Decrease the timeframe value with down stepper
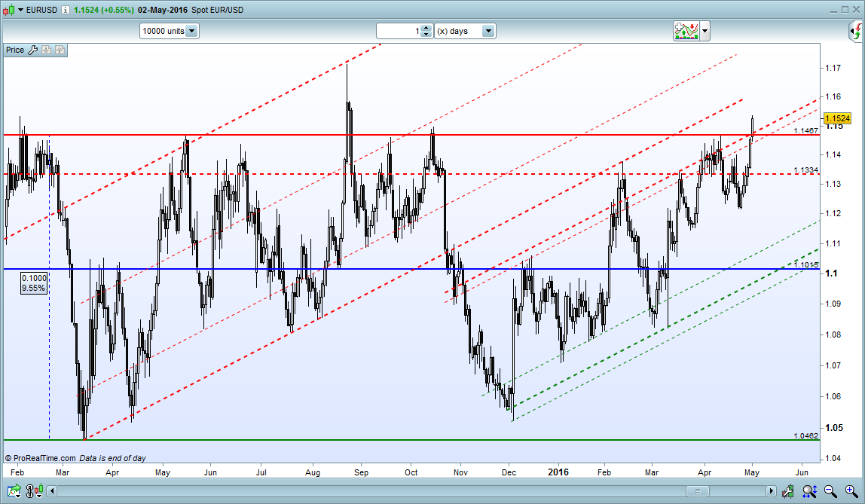This screenshot has height=504, width=865. click(x=426, y=35)
